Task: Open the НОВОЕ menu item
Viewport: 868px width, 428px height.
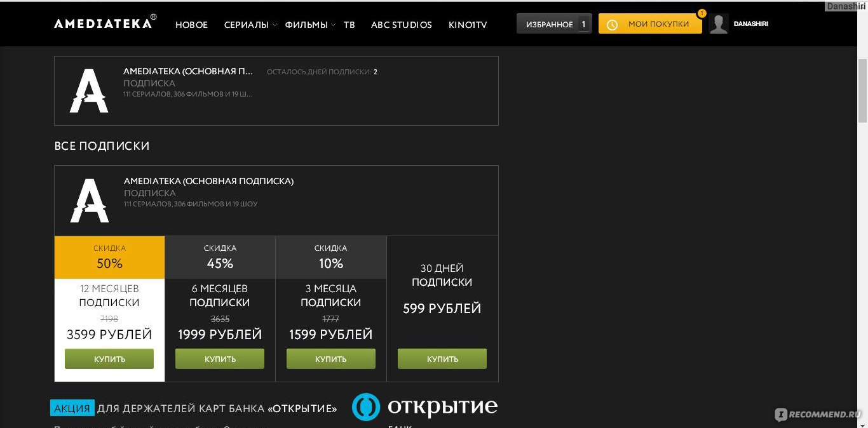Action: tap(191, 25)
